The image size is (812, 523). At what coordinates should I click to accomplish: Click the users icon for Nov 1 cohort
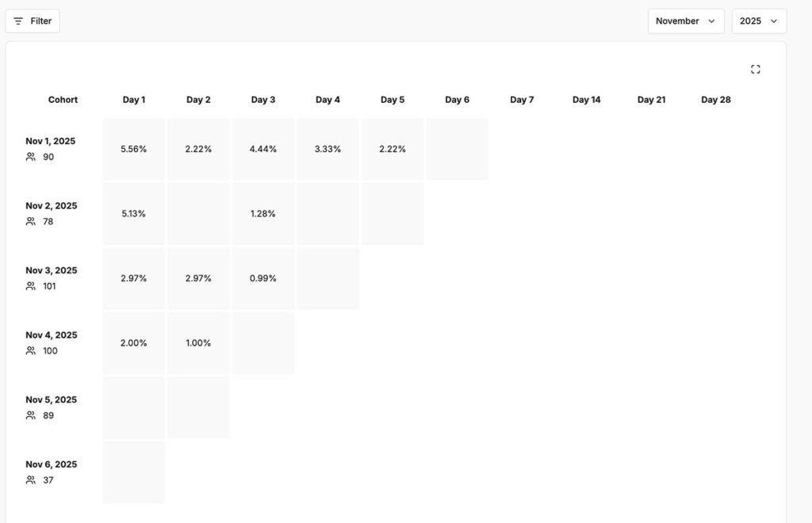[x=31, y=157]
